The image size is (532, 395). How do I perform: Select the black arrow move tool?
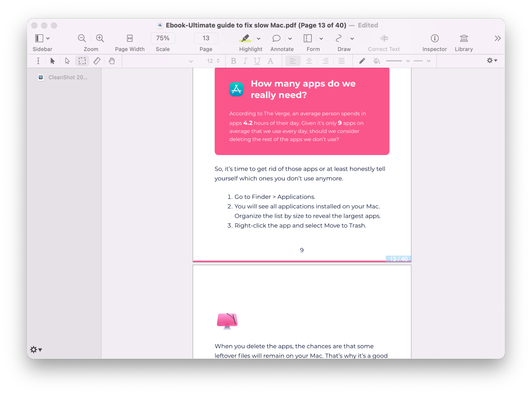click(53, 61)
